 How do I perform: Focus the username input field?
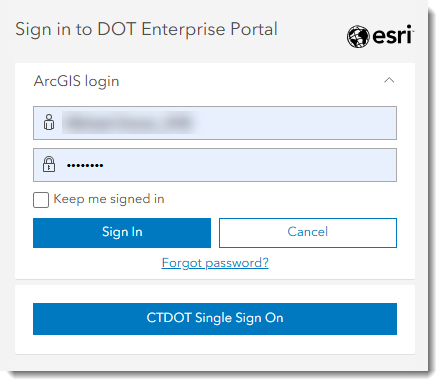(x=215, y=123)
